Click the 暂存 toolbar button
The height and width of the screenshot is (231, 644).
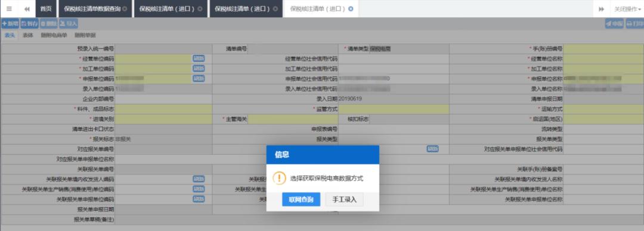pyautogui.click(x=30, y=24)
